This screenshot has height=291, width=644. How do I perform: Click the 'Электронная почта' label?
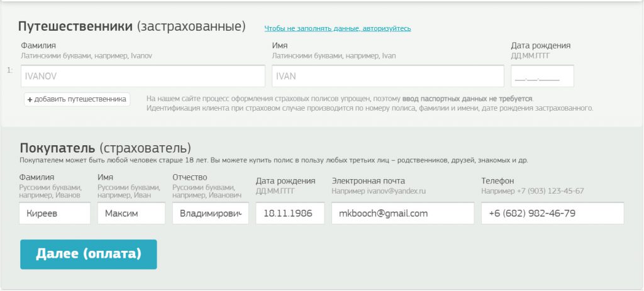(x=369, y=181)
